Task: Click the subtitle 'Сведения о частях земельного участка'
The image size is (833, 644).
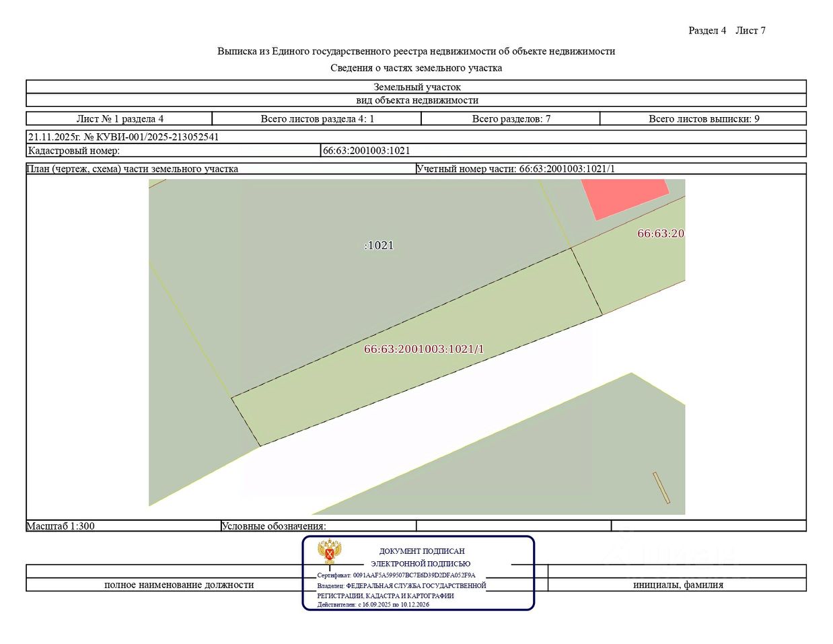Action: pyautogui.click(x=416, y=68)
